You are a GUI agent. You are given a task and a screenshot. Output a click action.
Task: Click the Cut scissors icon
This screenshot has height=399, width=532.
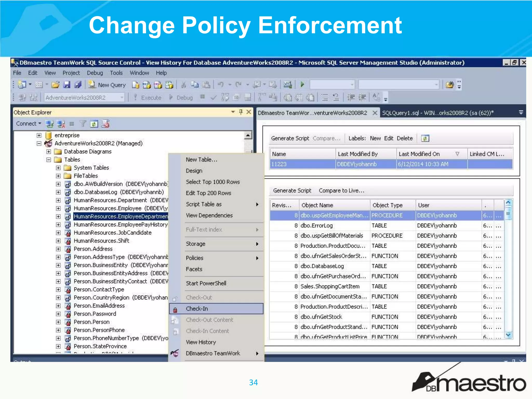click(x=183, y=85)
